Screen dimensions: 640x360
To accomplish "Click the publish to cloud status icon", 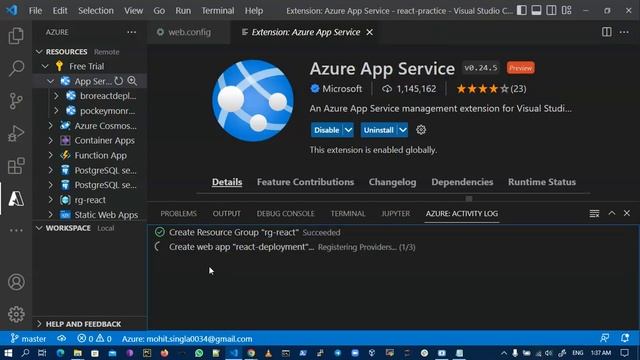I will point(62,339).
